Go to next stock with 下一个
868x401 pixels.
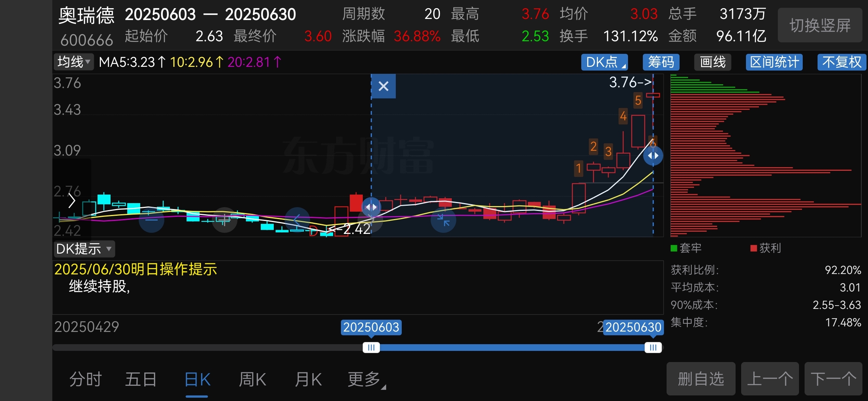pos(834,379)
